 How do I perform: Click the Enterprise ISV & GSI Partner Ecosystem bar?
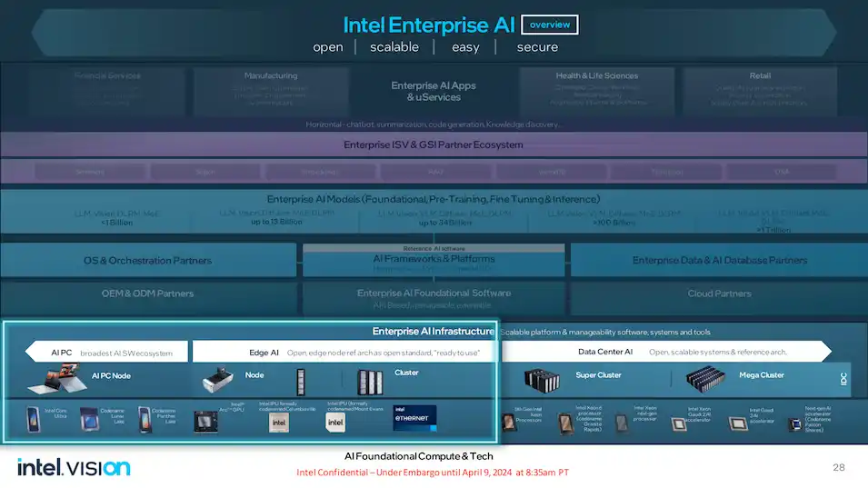click(x=434, y=144)
